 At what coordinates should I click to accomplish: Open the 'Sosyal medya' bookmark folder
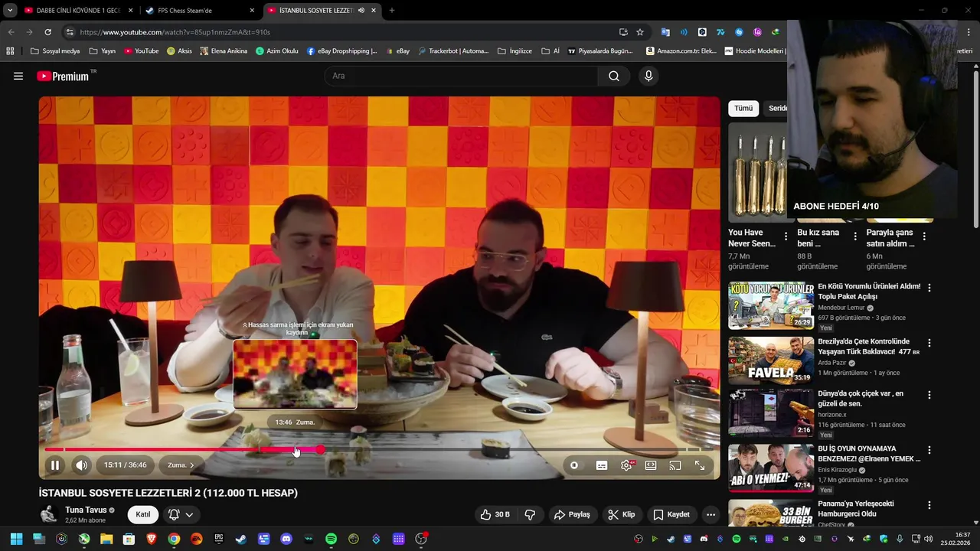[55, 51]
